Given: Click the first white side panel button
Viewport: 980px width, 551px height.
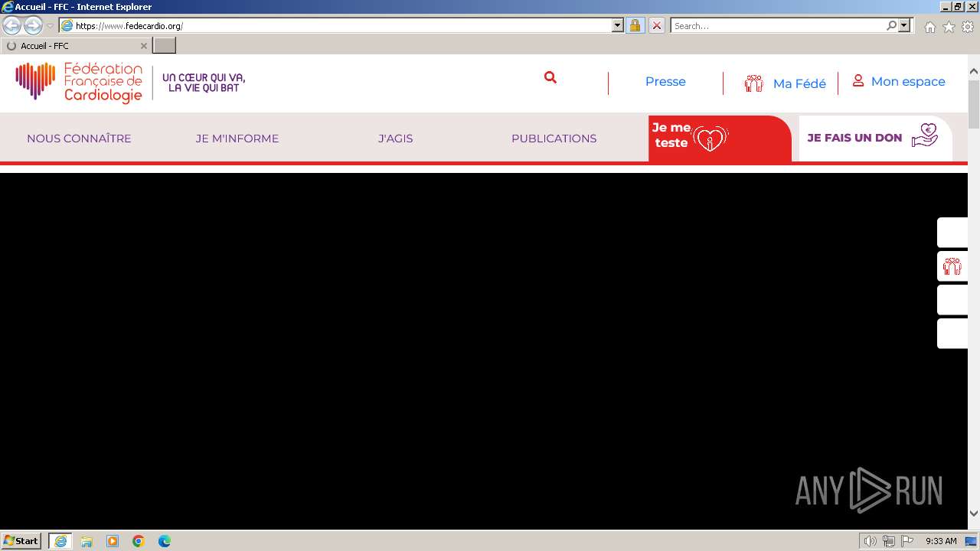Looking at the screenshot, I should [952, 233].
